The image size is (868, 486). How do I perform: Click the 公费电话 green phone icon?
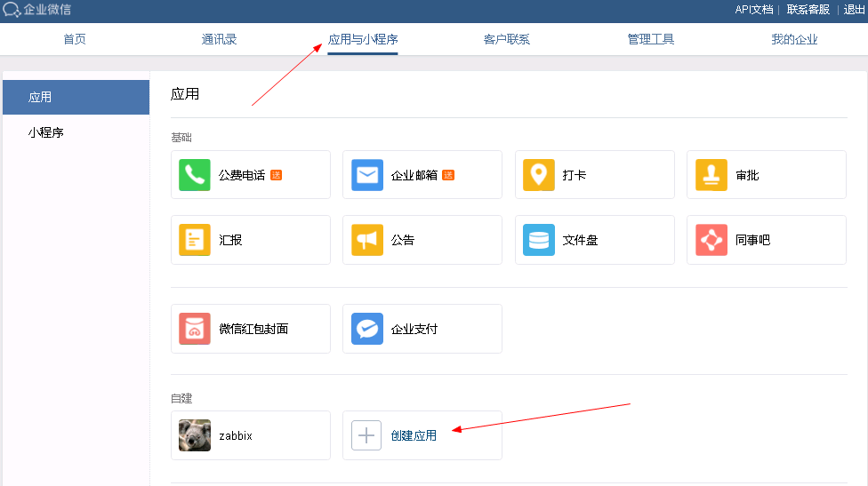(194, 175)
